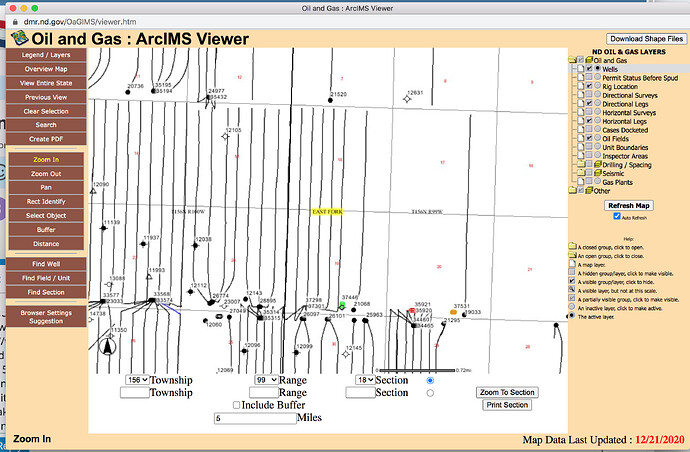Open the Overview Map
690x452 pixels.
[46, 69]
